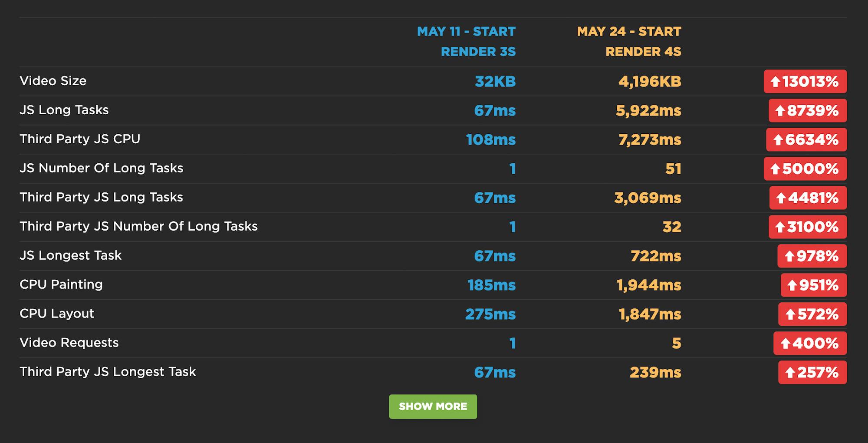
Task: Select the May 11 Start Render column header
Action: coord(466,42)
